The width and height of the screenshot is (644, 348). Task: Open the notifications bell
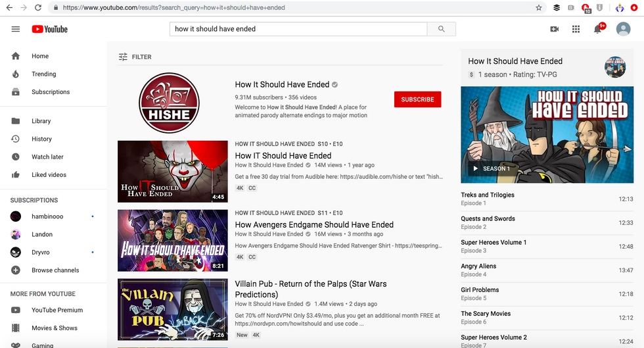597,29
